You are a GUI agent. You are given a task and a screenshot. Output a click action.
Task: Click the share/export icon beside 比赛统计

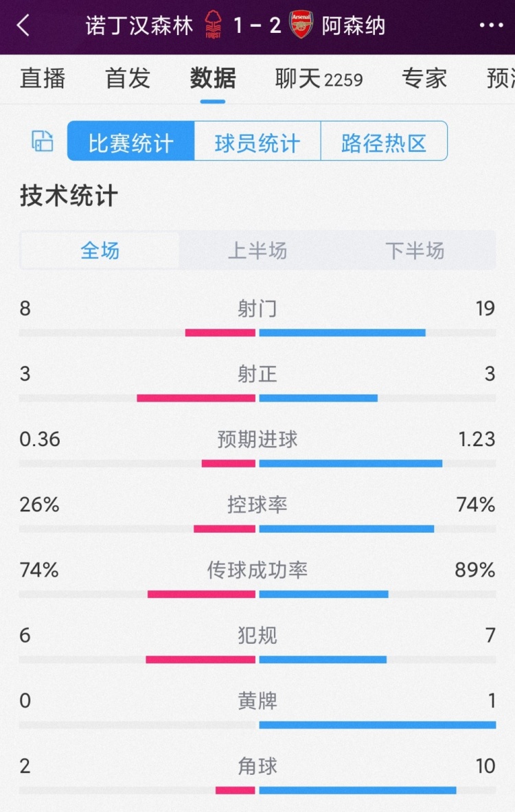(x=43, y=141)
